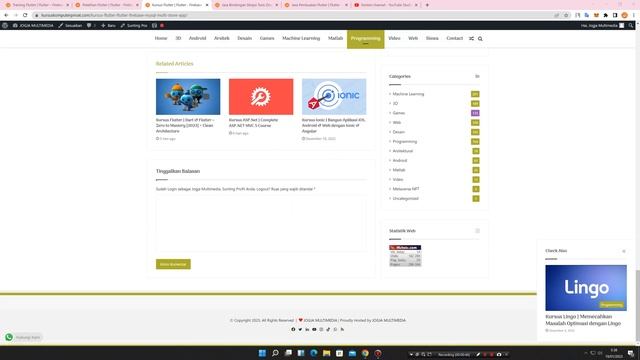The width and height of the screenshot is (640, 360).
Task: Show hidden system tray icons
Action: coord(586,353)
